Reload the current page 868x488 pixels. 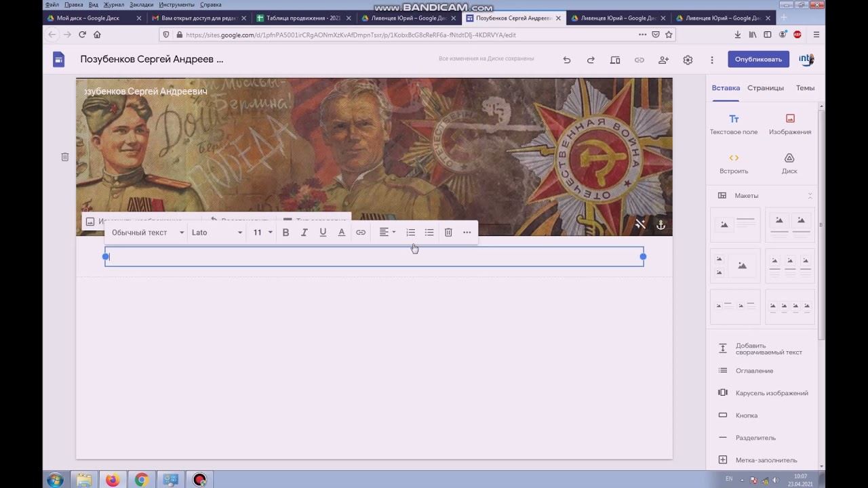pyautogui.click(x=82, y=35)
